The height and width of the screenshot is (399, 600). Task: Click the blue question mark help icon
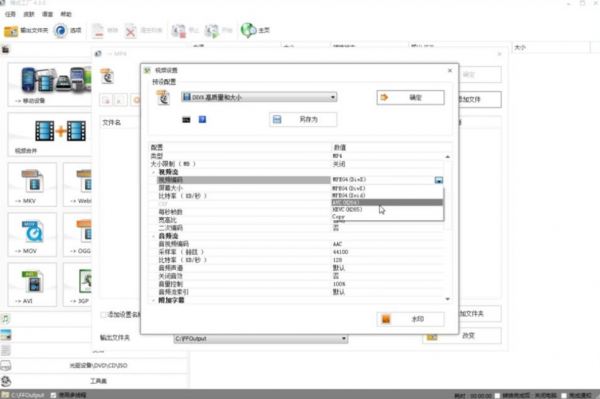pos(202,119)
